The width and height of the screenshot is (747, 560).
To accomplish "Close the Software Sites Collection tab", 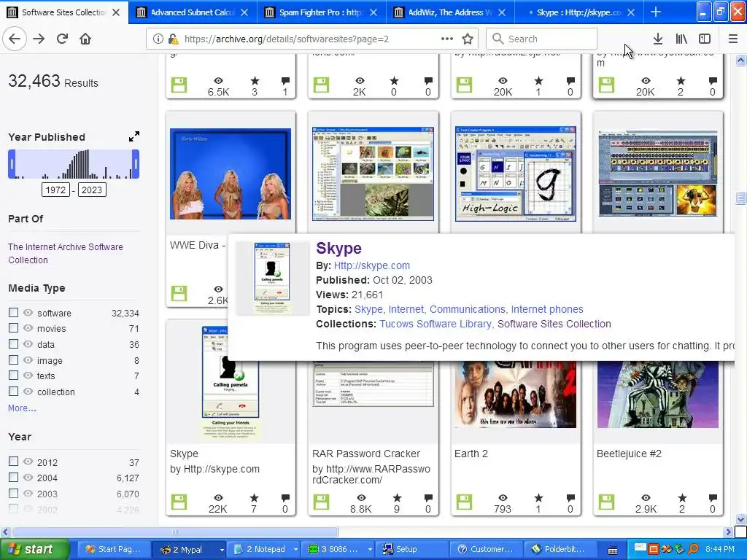I will (x=116, y=12).
